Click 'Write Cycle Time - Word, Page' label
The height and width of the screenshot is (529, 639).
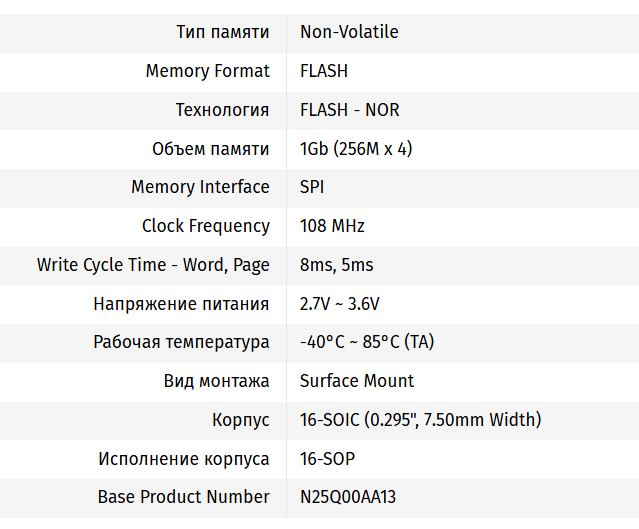[153, 265]
